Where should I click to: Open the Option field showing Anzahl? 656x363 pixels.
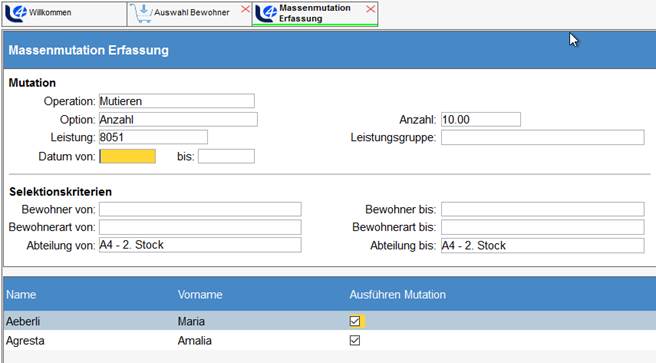(x=178, y=120)
